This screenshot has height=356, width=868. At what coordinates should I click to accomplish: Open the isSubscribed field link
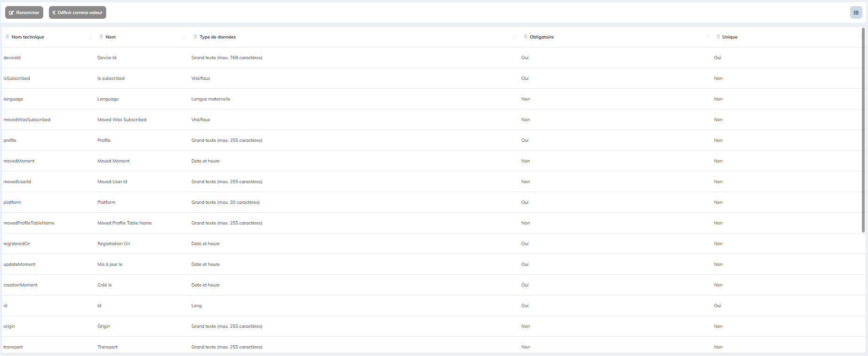(16, 78)
